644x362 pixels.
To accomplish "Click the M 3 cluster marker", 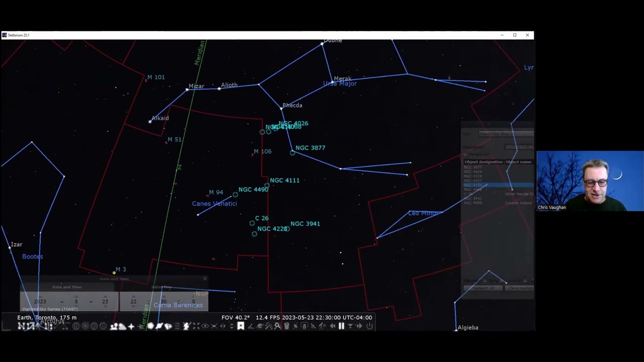I will pos(114,273).
